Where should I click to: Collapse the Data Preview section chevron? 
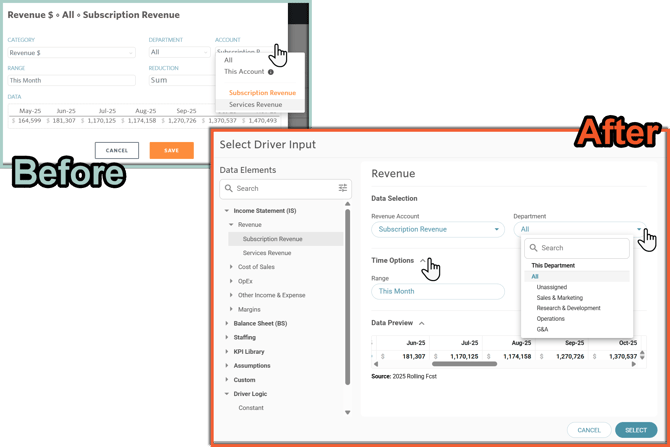pyautogui.click(x=422, y=323)
